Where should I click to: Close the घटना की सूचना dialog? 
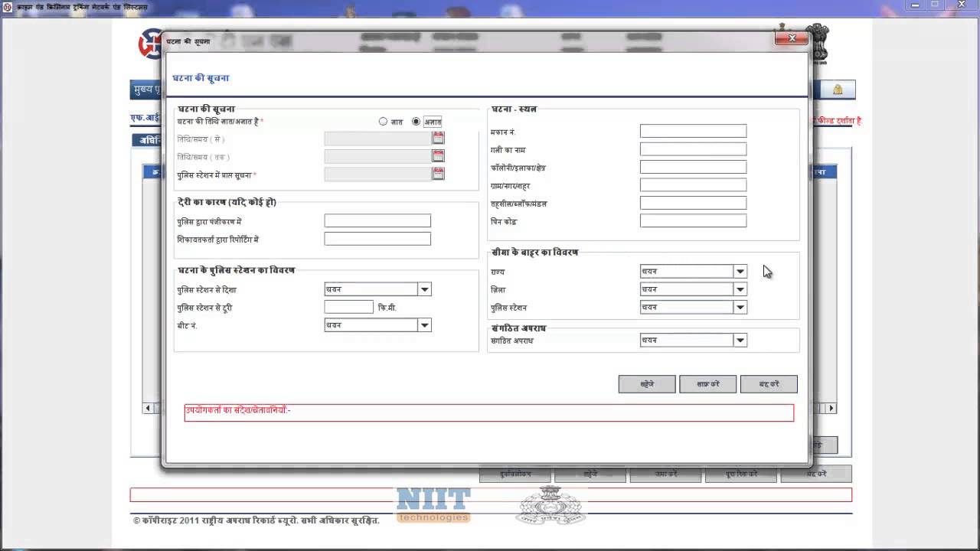792,38
